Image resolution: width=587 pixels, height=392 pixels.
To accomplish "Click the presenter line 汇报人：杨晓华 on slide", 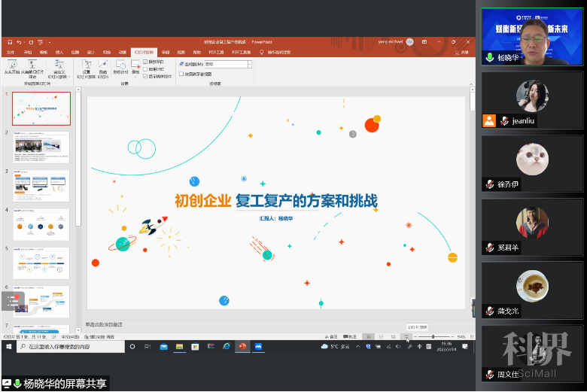I will [276, 218].
